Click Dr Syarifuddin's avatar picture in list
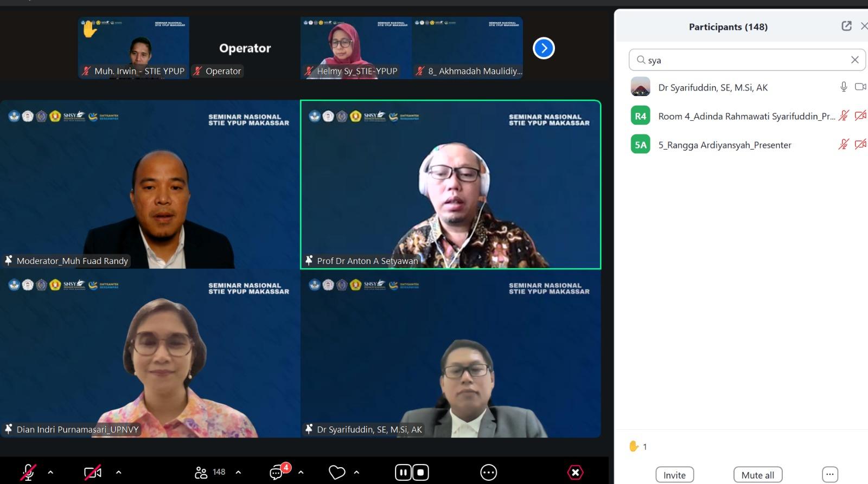 click(641, 87)
